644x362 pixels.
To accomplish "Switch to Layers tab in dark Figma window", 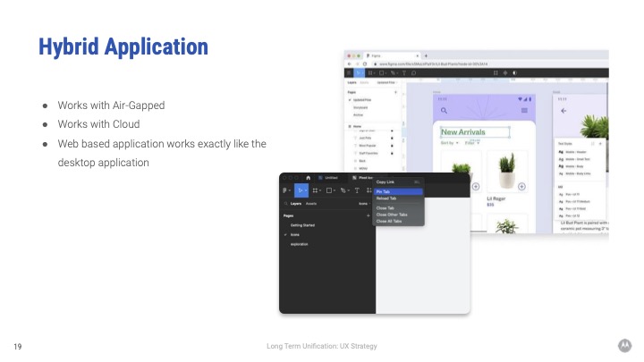I will coord(296,204).
